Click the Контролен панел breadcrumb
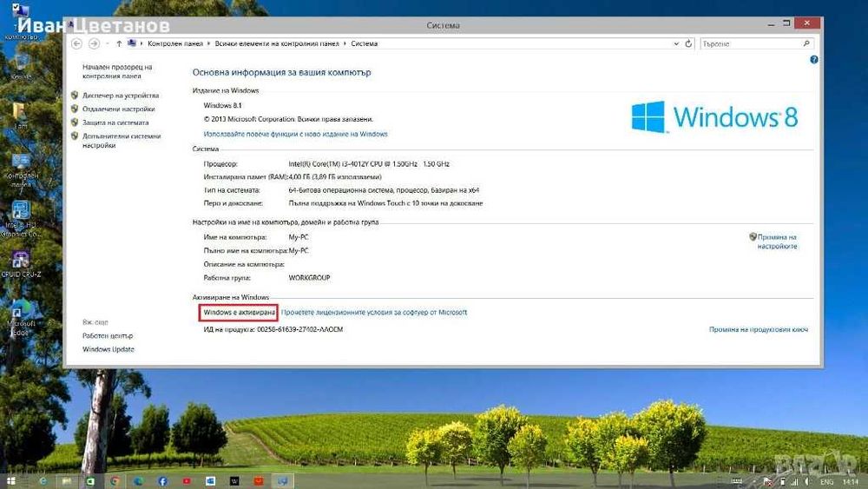 pyautogui.click(x=175, y=43)
